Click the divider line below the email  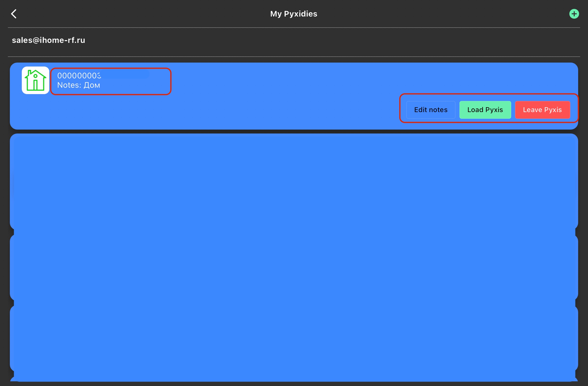point(294,57)
